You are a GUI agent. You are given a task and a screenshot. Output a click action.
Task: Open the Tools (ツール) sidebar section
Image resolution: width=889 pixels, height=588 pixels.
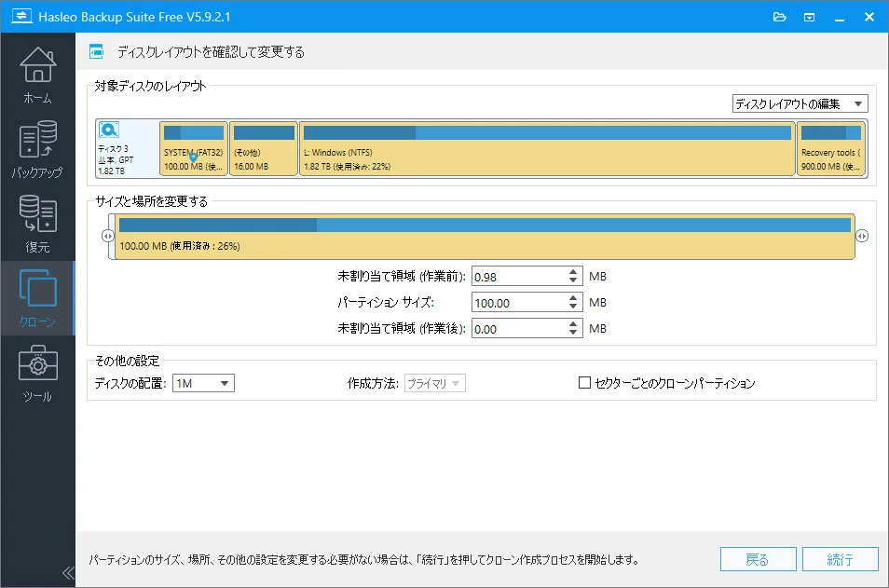[37, 373]
